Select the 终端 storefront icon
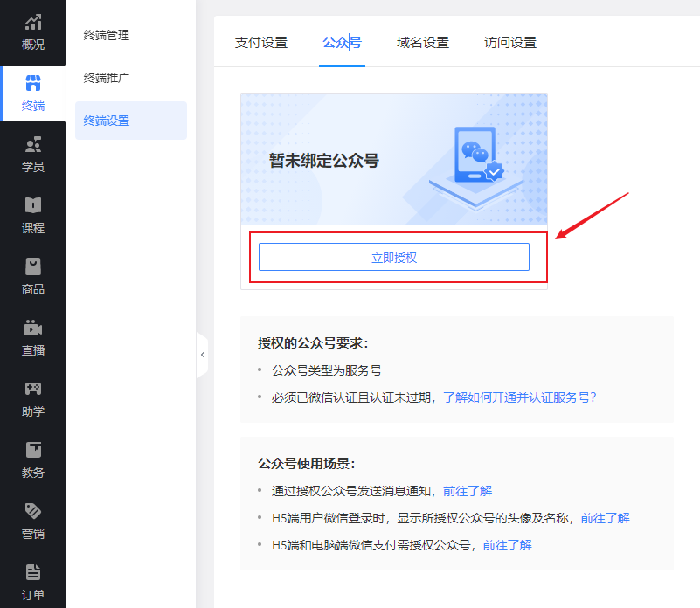Viewport: 700px width, 608px height. (33, 83)
